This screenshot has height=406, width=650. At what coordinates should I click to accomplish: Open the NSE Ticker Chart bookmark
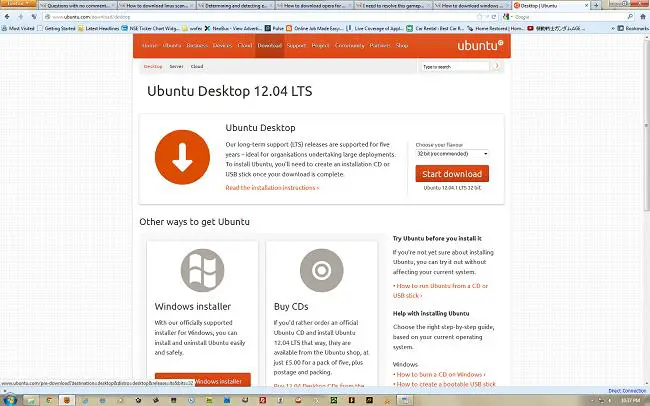[x=151, y=28]
